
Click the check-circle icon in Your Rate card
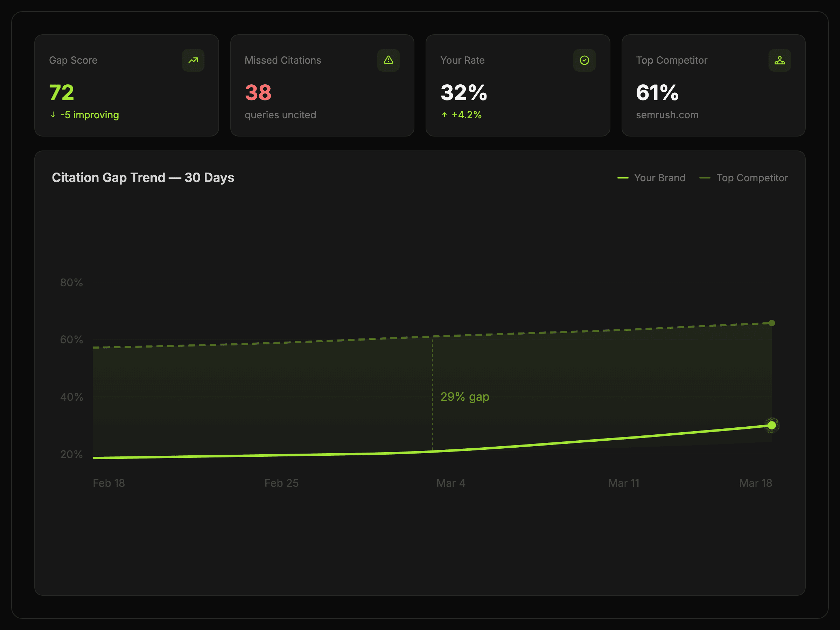584,60
